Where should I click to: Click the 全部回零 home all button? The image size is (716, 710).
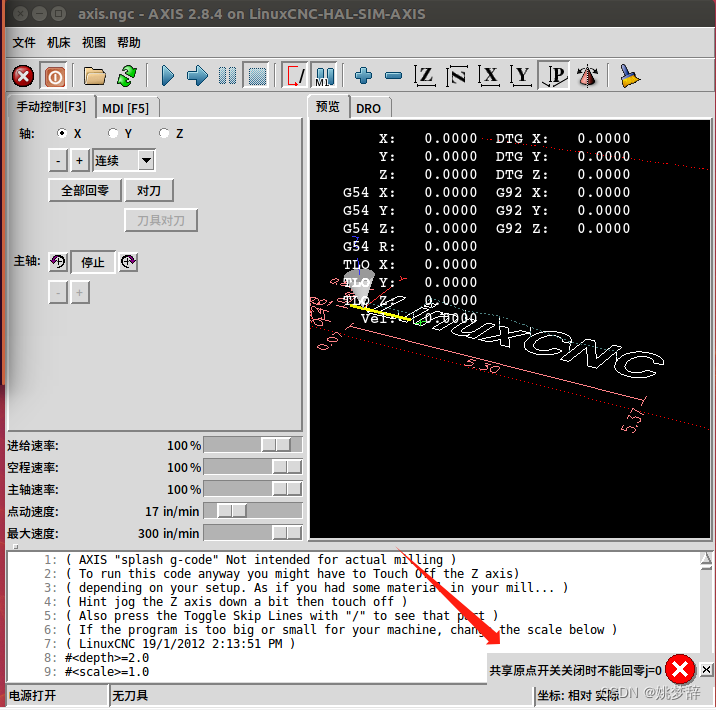(x=85, y=190)
